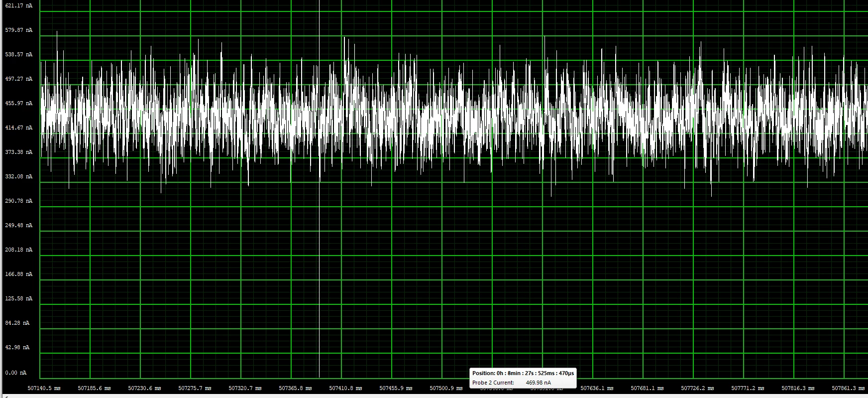
Task: Select the 538.57 nA current label
Action: tap(19, 54)
